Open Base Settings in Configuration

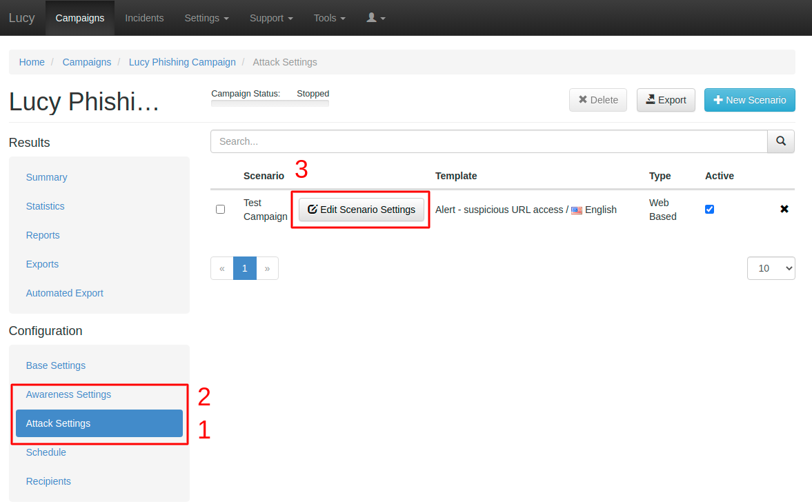55,366
